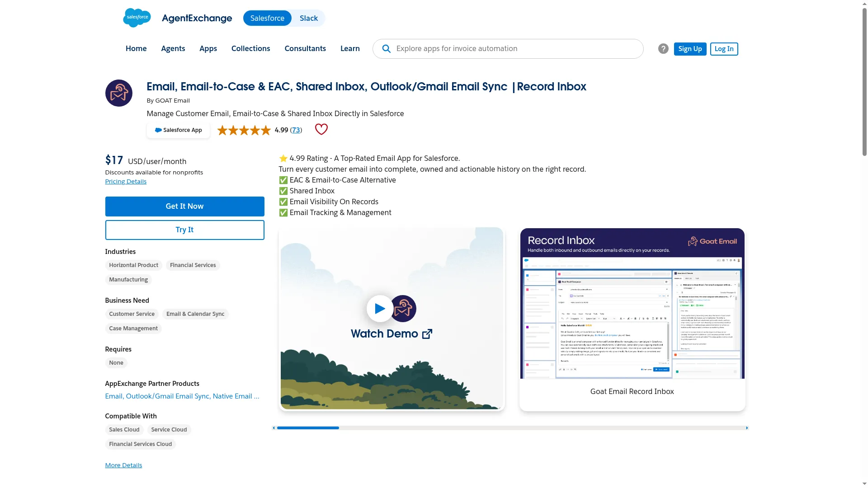Click the Log In button
Image resolution: width=868 pixels, height=488 pixels.
tap(724, 49)
